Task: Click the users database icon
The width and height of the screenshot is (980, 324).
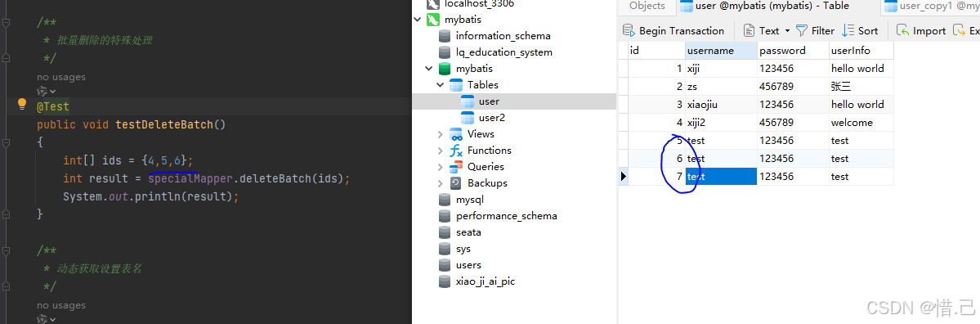Action: 445,265
